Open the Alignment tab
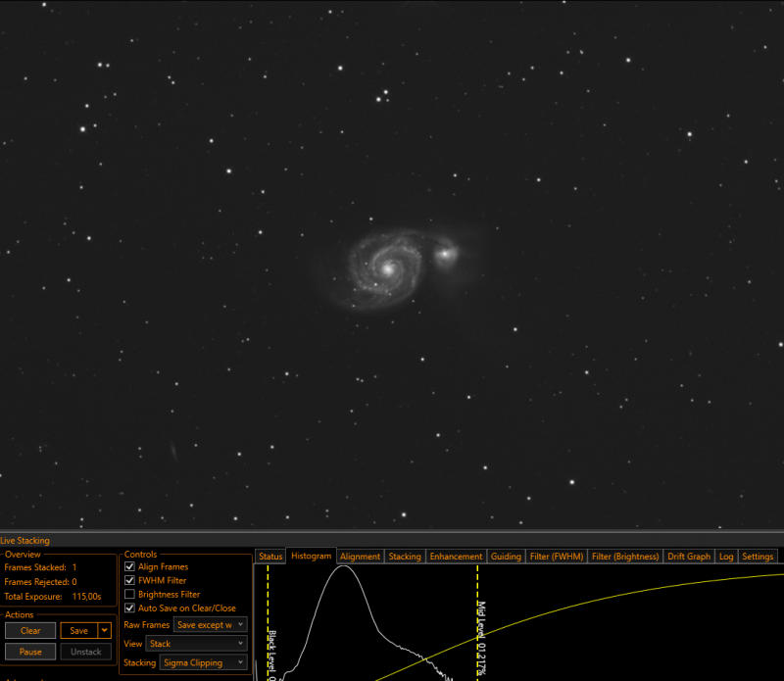The height and width of the screenshot is (681, 784). (x=360, y=557)
